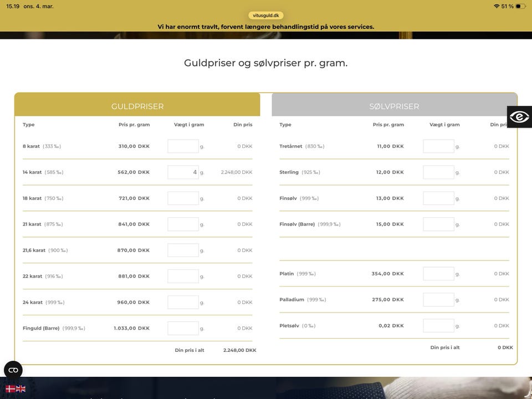Click the Palladium weight input field

439,300
